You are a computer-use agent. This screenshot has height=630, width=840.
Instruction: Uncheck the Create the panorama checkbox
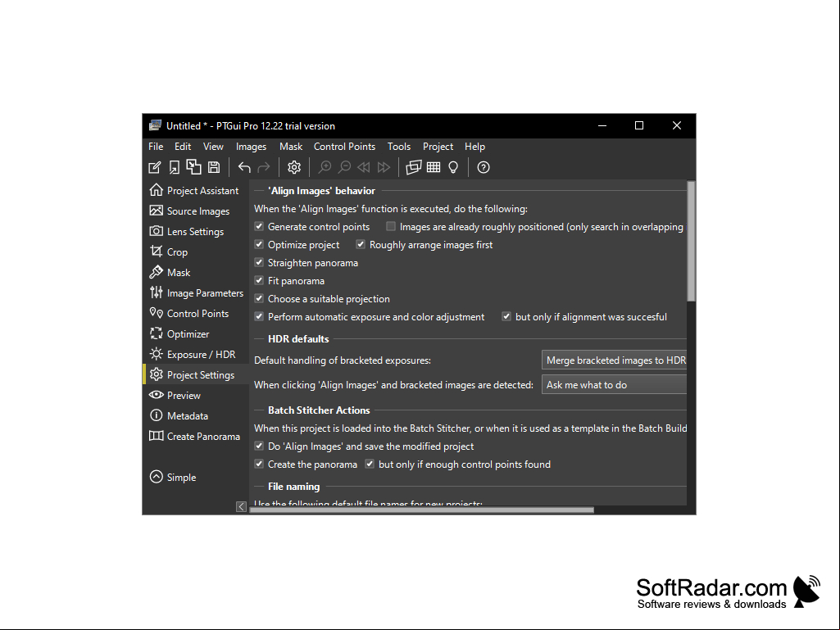(259, 465)
